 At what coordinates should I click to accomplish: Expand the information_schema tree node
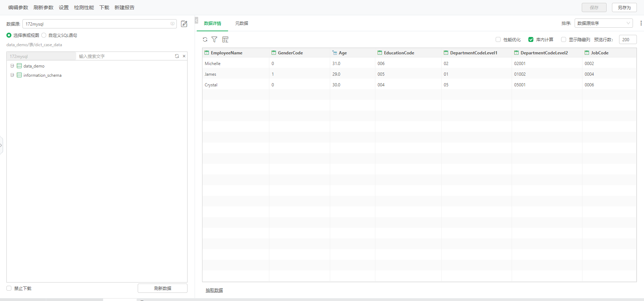[x=12, y=75]
